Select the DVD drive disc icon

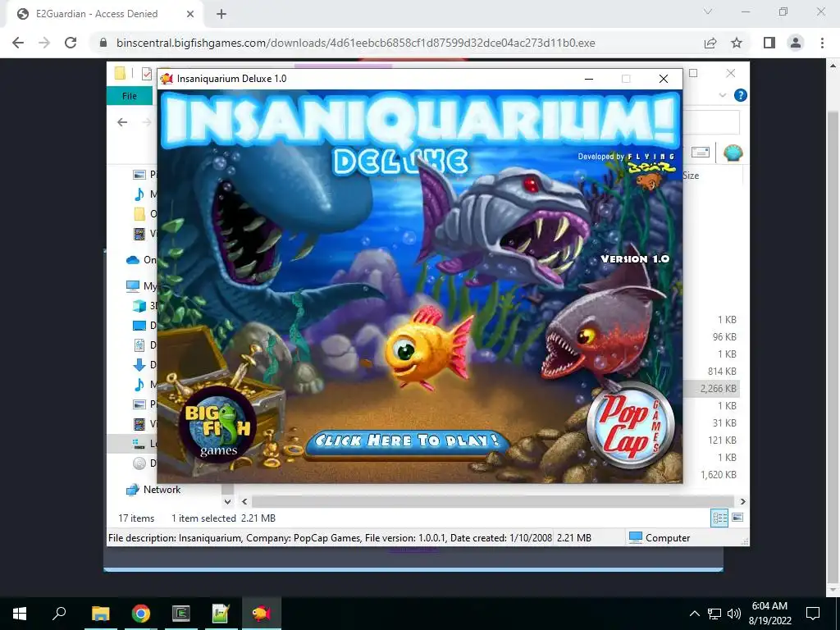(x=139, y=463)
